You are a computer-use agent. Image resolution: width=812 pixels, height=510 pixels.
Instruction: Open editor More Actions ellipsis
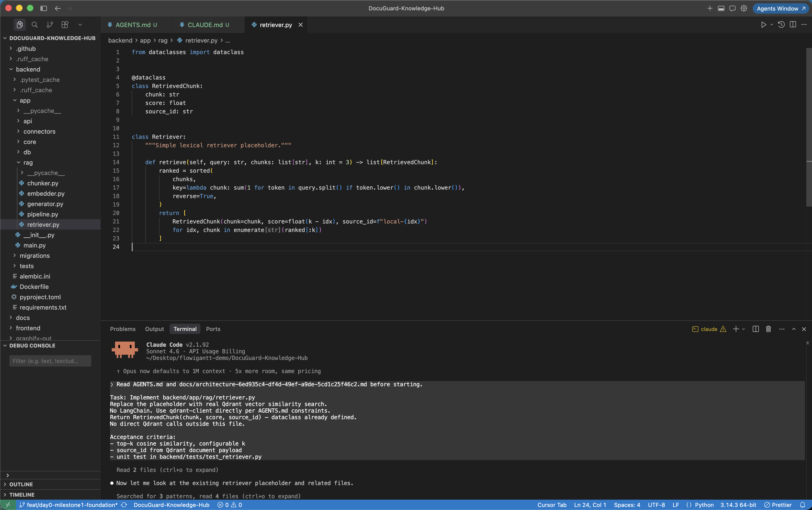pyautogui.click(x=804, y=25)
